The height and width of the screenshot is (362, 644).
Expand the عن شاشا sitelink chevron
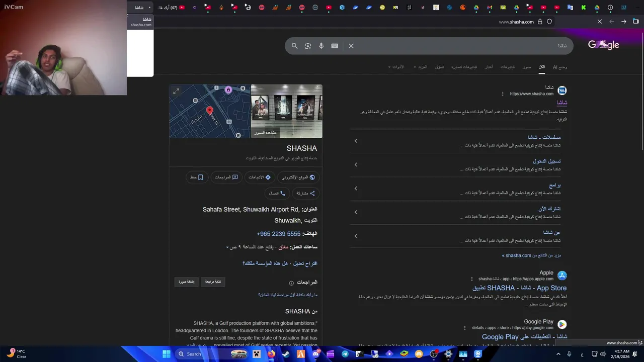tap(356, 236)
